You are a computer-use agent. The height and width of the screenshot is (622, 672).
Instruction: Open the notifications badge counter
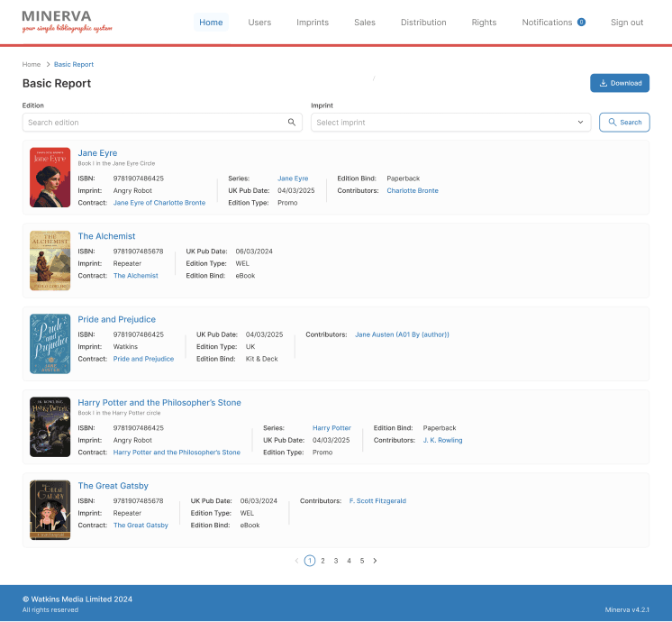(581, 23)
